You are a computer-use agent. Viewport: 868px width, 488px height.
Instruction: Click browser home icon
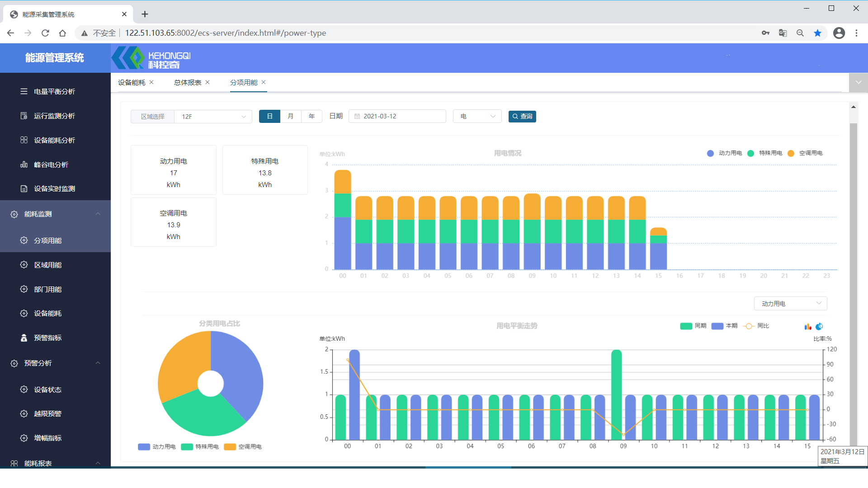62,33
